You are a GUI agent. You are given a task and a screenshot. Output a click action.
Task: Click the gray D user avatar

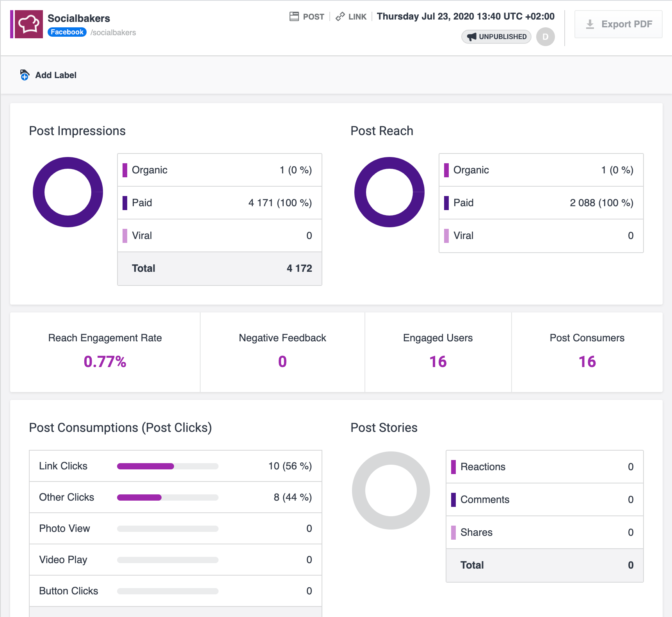545,37
